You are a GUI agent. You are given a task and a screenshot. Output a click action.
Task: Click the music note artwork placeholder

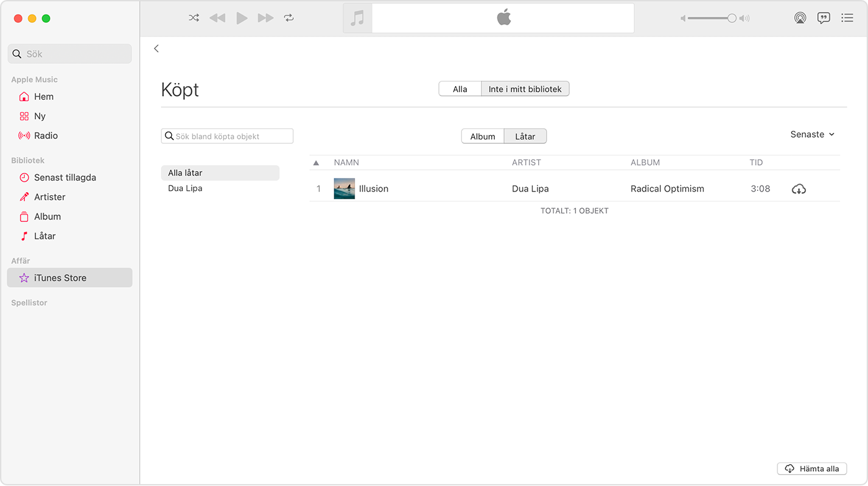[357, 18]
